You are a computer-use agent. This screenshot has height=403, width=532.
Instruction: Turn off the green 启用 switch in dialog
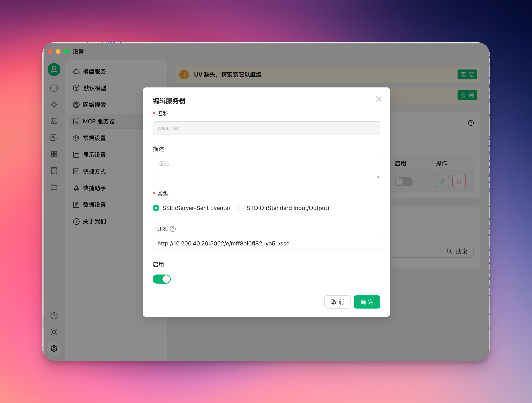(162, 279)
